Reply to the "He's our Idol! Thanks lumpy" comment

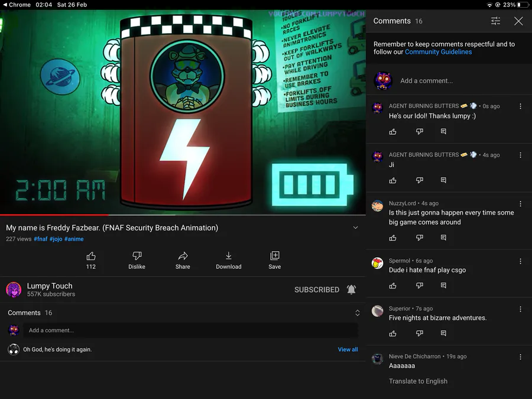(443, 131)
